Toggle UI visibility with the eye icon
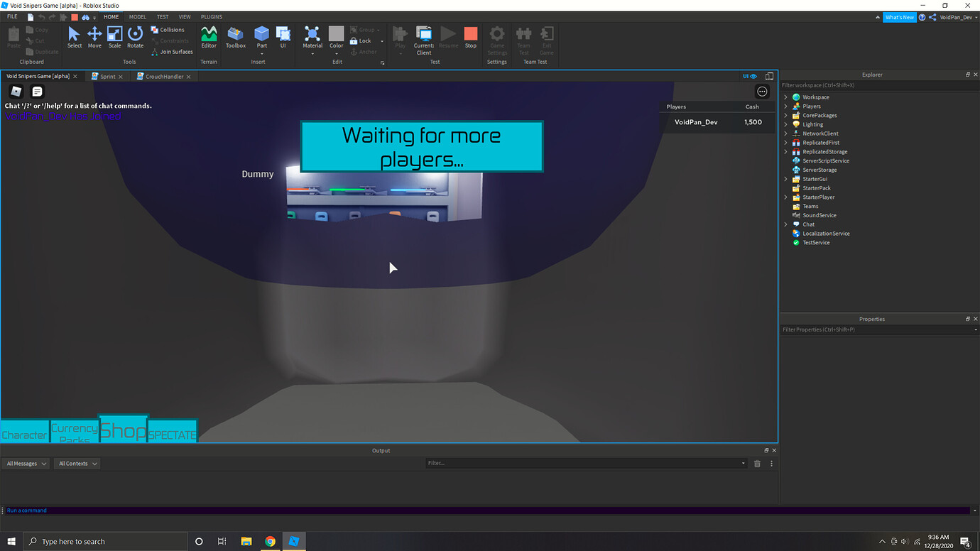 (x=753, y=76)
